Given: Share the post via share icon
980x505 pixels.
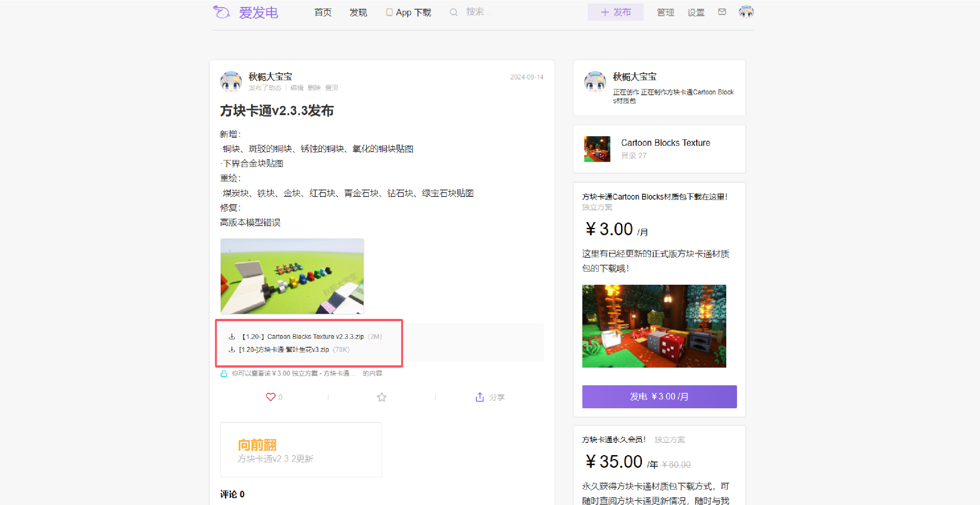Looking at the screenshot, I should tap(480, 397).
